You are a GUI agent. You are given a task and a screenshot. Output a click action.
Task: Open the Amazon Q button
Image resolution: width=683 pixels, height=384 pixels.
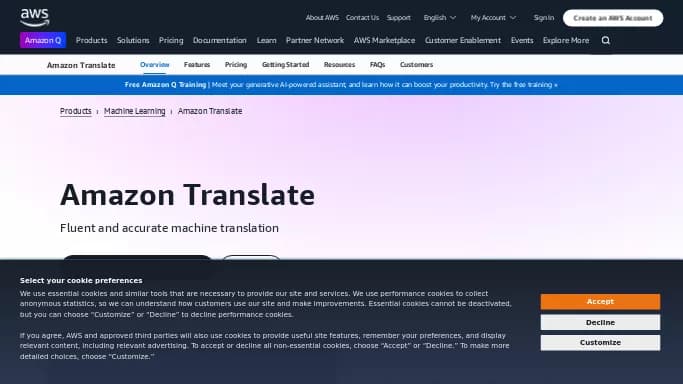pyautogui.click(x=43, y=40)
